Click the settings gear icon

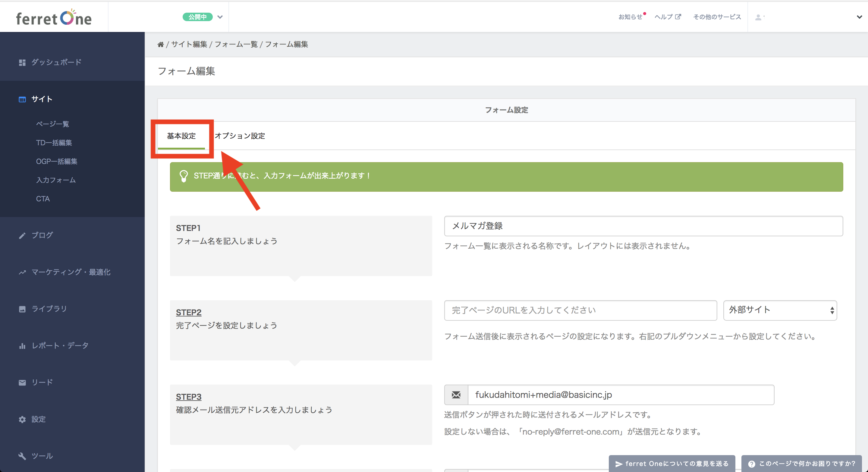(22, 420)
